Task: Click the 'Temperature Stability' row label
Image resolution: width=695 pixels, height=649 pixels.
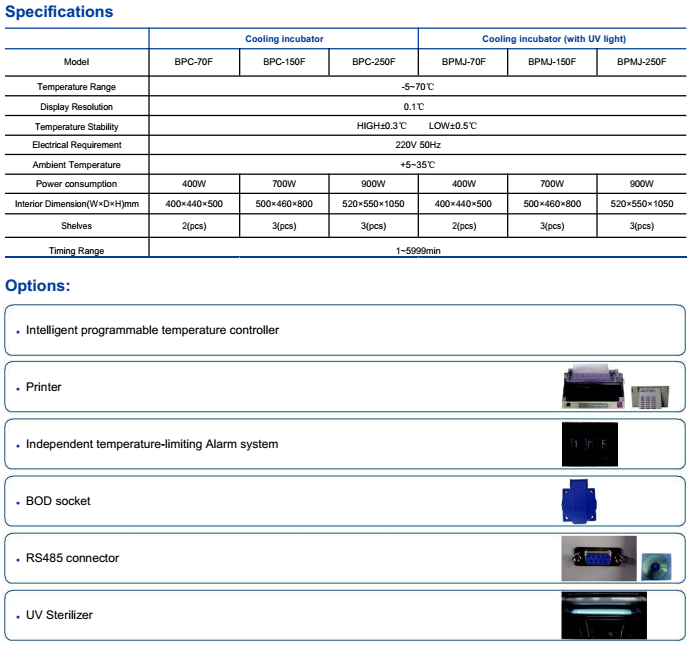Action: (x=76, y=127)
